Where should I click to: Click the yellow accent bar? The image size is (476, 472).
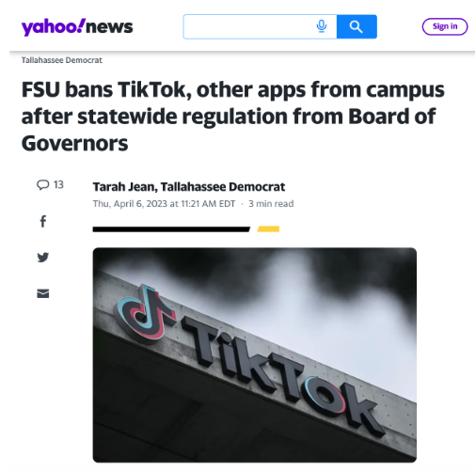tap(268, 229)
